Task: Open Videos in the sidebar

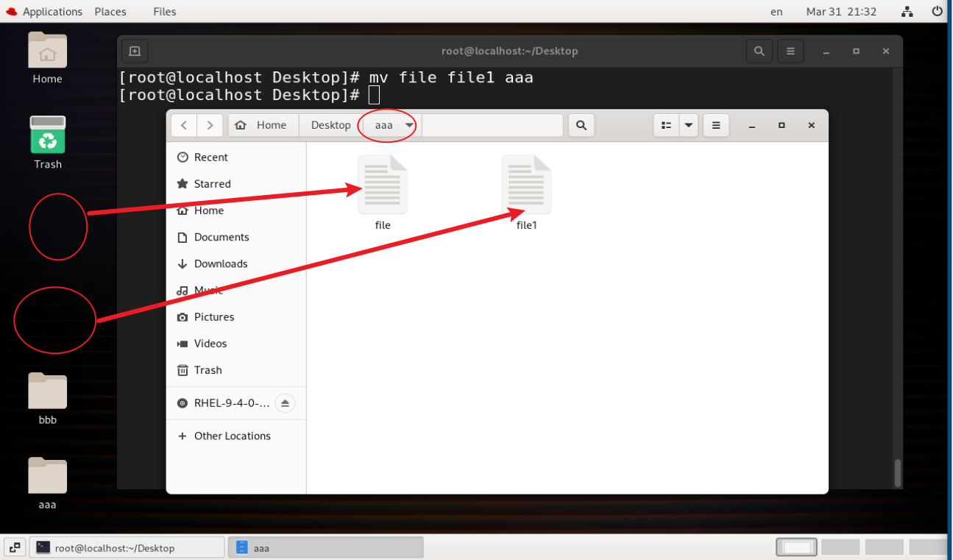Action: point(236,344)
